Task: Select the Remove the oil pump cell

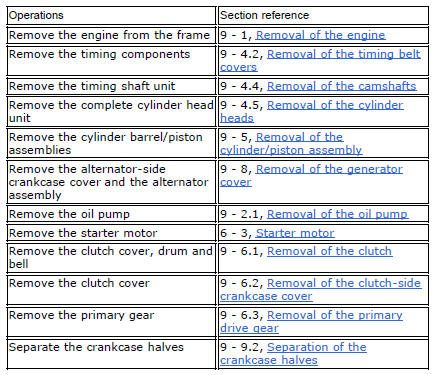Action: (x=111, y=214)
